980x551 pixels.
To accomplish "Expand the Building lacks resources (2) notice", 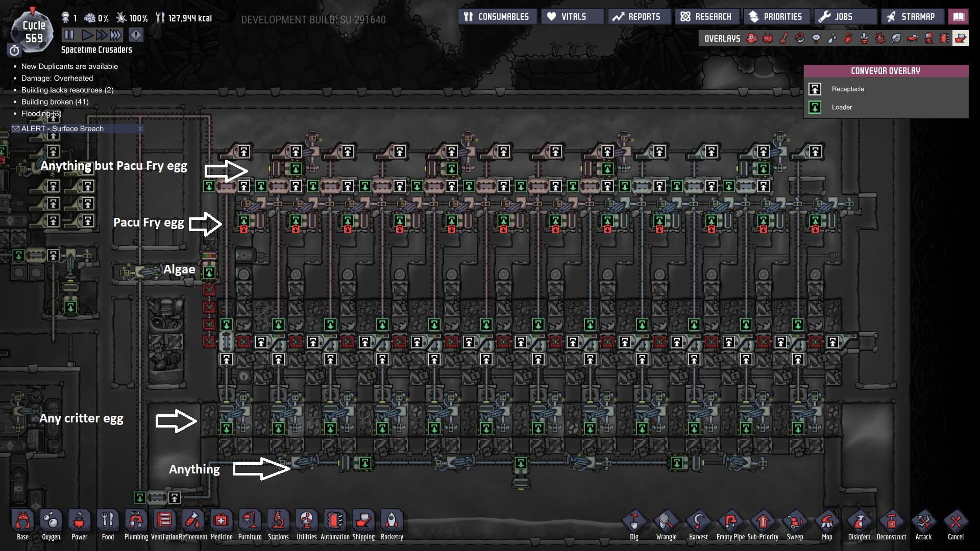I will coord(67,90).
